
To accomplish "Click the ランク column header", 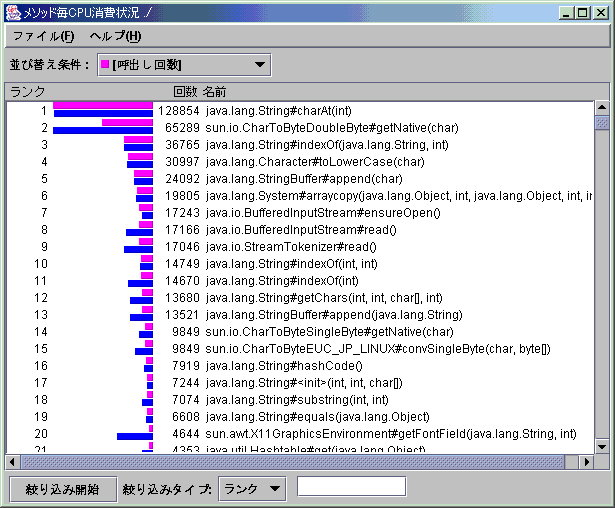I will pyautogui.click(x=27, y=92).
